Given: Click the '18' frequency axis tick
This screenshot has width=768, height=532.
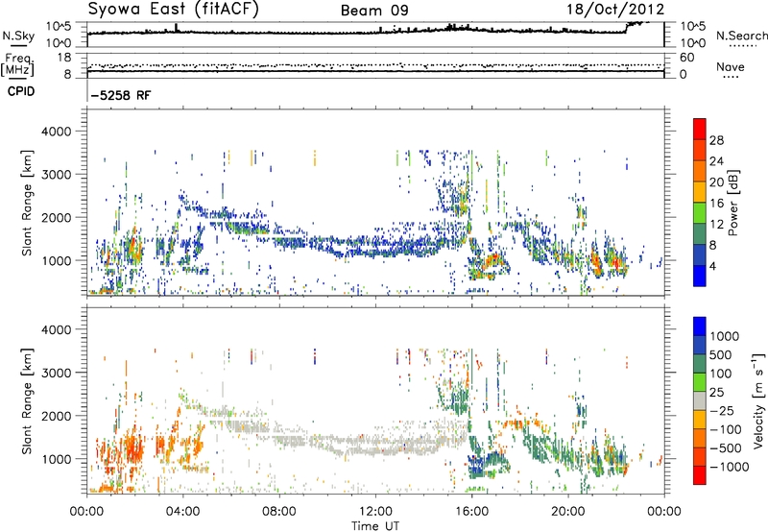Looking at the screenshot, I should point(64,58).
